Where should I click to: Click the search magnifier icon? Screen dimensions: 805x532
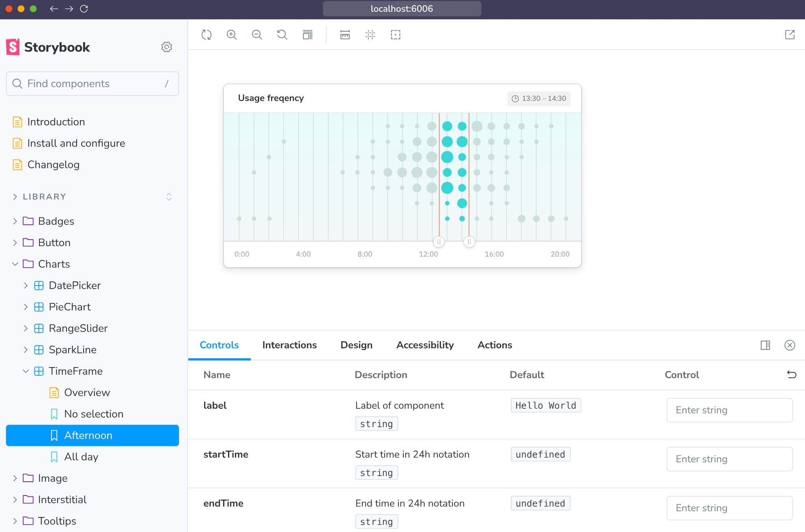[17, 84]
